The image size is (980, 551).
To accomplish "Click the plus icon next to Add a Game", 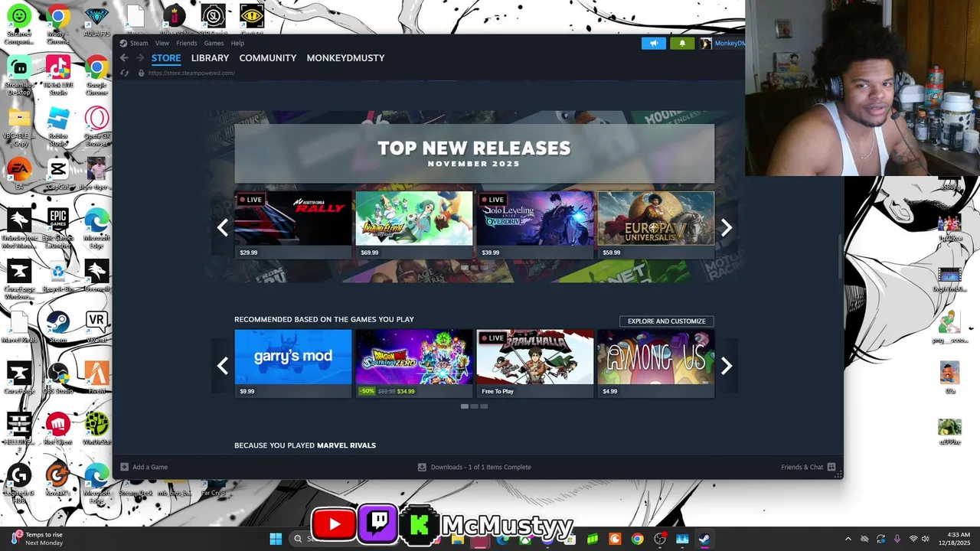I will [125, 467].
